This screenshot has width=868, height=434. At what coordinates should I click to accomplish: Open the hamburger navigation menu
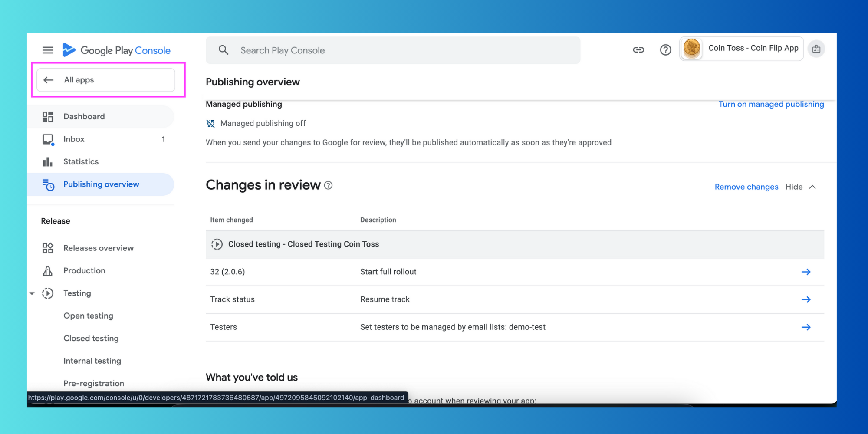pyautogui.click(x=48, y=50)
